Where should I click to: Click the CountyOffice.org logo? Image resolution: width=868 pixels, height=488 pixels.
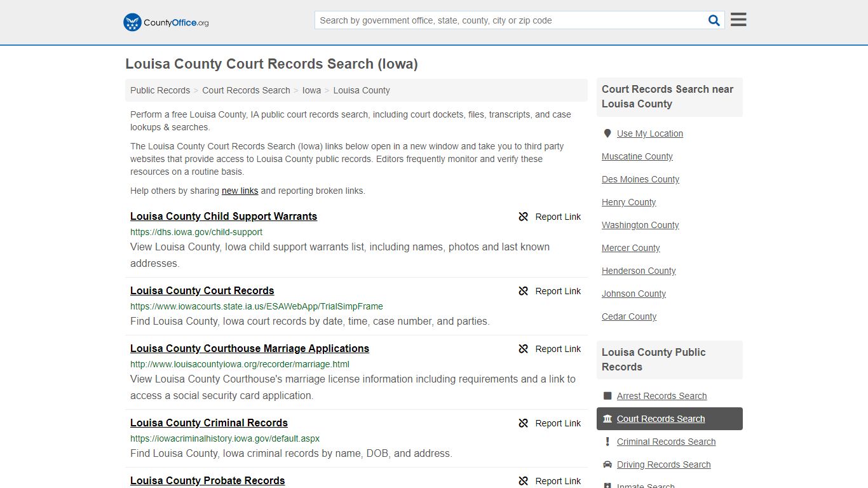(166, 22)
